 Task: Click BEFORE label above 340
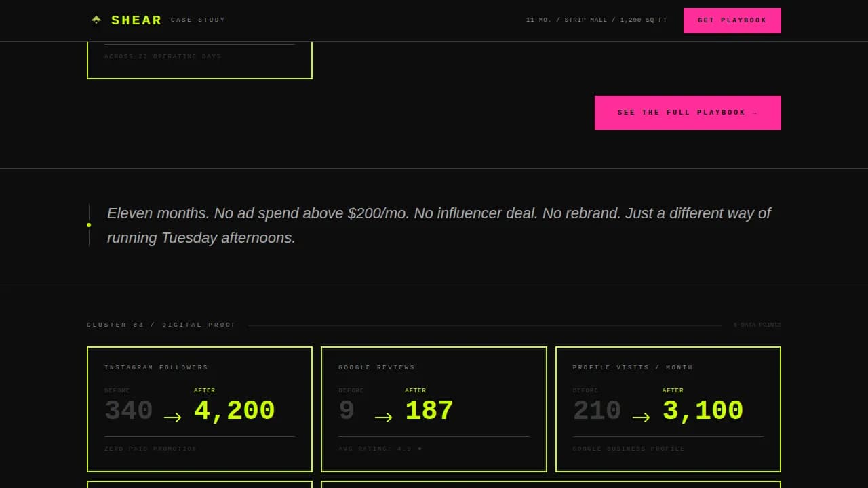(x=117, y=390)
